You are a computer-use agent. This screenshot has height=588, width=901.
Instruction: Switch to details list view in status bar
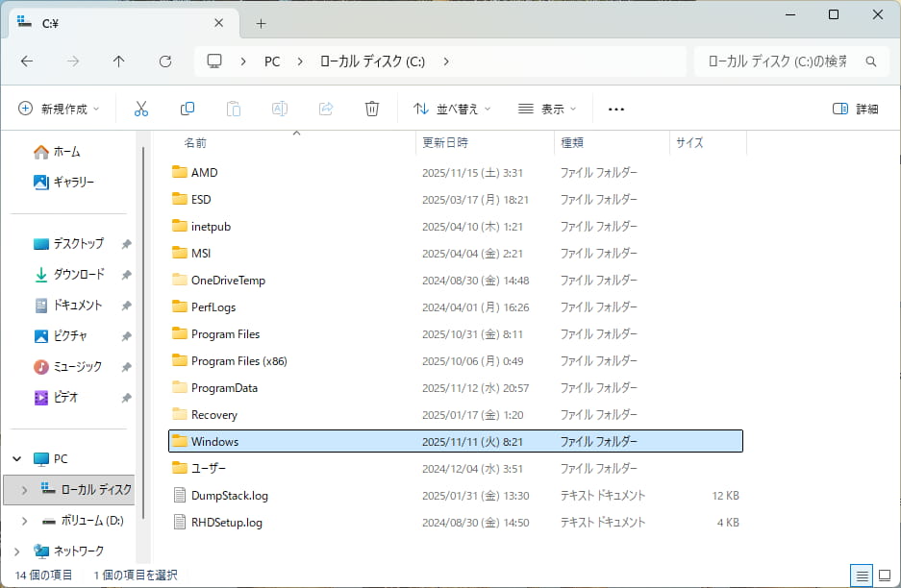[863, 576]
